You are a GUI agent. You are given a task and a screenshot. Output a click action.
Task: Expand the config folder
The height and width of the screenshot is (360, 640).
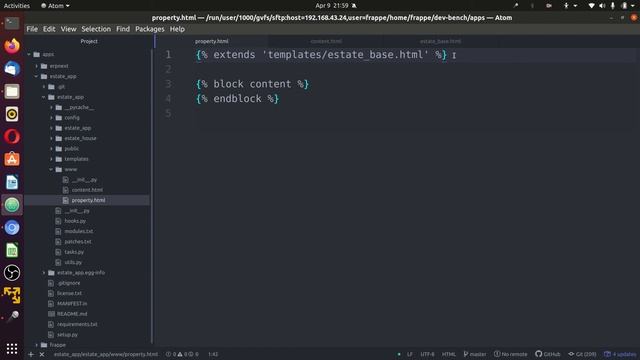51,118
